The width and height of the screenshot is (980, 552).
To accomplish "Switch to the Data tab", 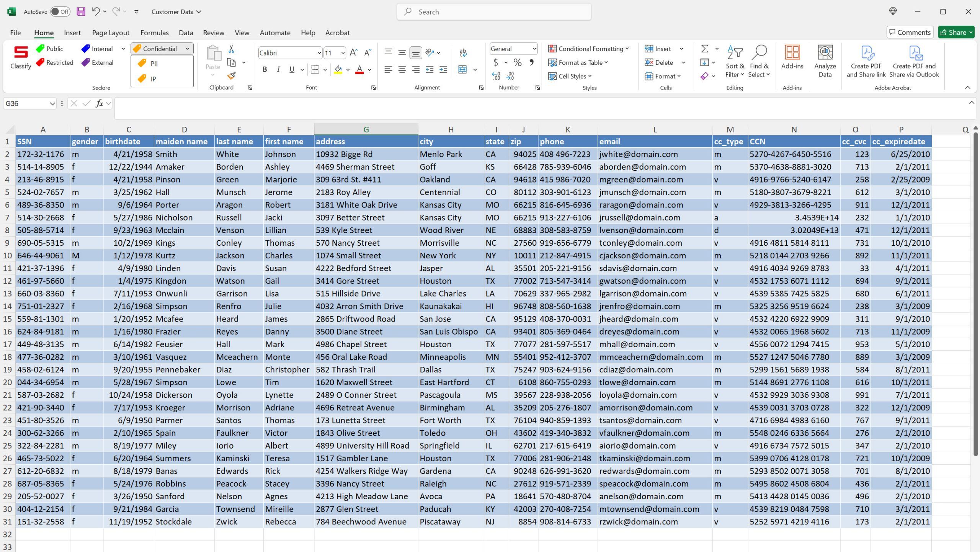I will 186,33.
